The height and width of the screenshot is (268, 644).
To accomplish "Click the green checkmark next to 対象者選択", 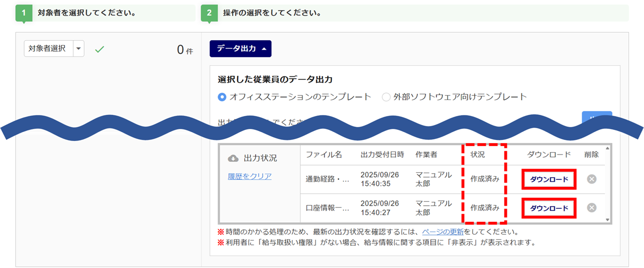I will pyautogui.click(x=99, y=49).
